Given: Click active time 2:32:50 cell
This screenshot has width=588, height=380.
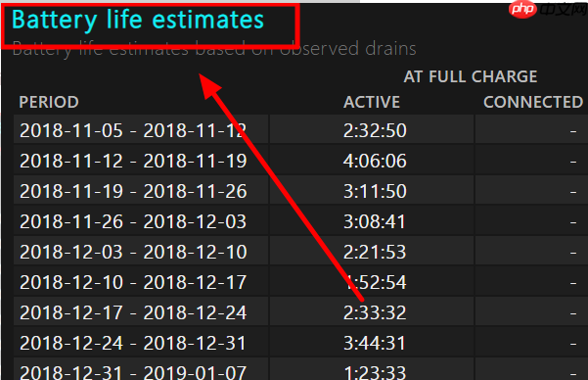Looking at the screenshot, I should tap(372, 129).
